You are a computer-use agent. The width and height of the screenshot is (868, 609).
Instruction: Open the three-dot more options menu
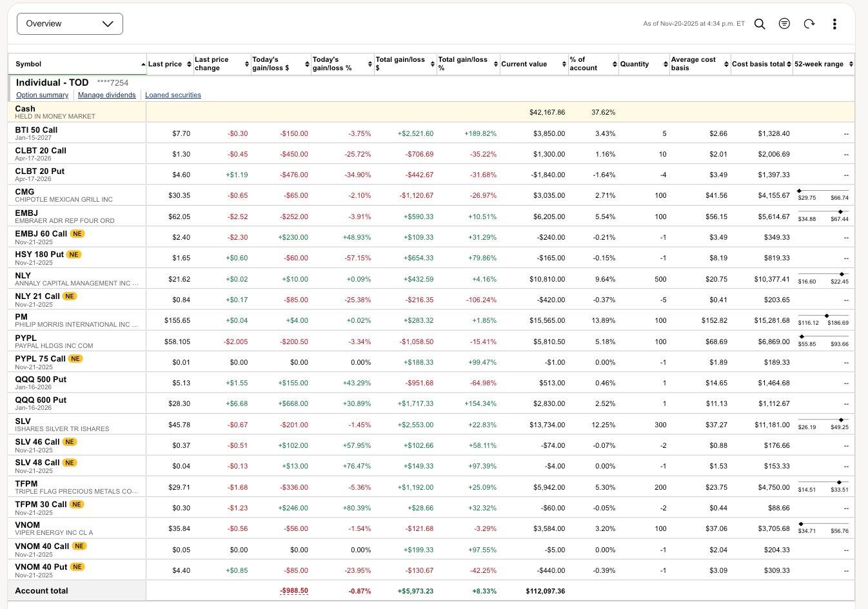pos(834,24)
